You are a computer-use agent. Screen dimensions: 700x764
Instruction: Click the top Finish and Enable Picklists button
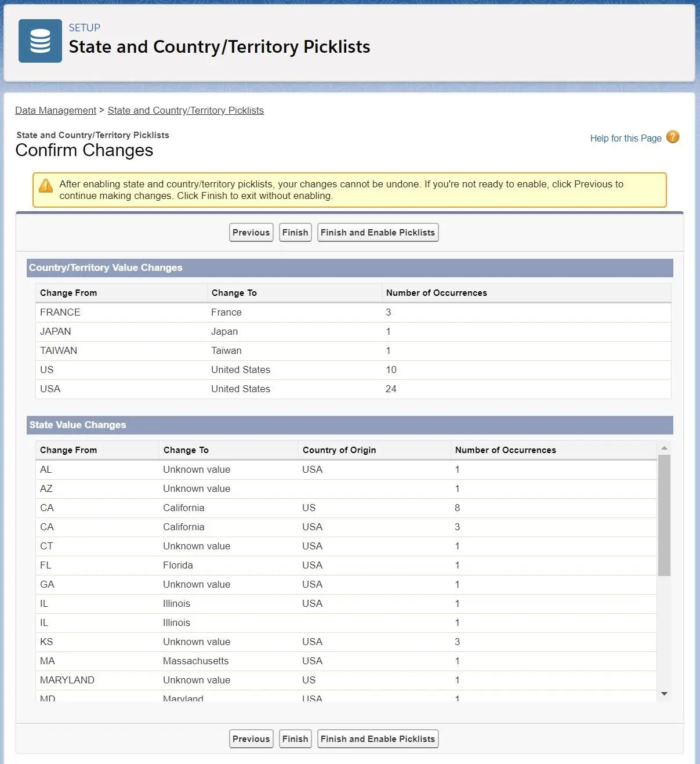click(x=378, y=233)
